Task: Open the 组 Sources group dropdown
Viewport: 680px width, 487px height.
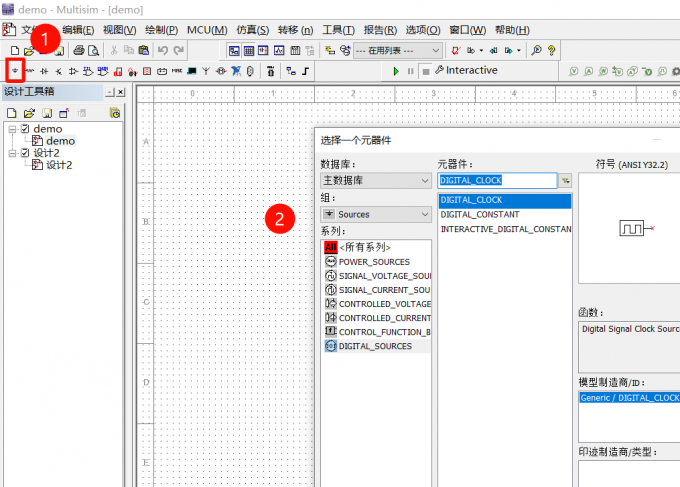Action: (x=376, y=214)
